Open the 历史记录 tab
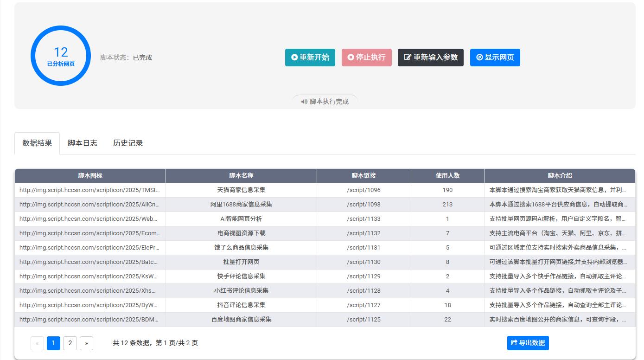This screenshot has height=360, width=644. [128, 143]
